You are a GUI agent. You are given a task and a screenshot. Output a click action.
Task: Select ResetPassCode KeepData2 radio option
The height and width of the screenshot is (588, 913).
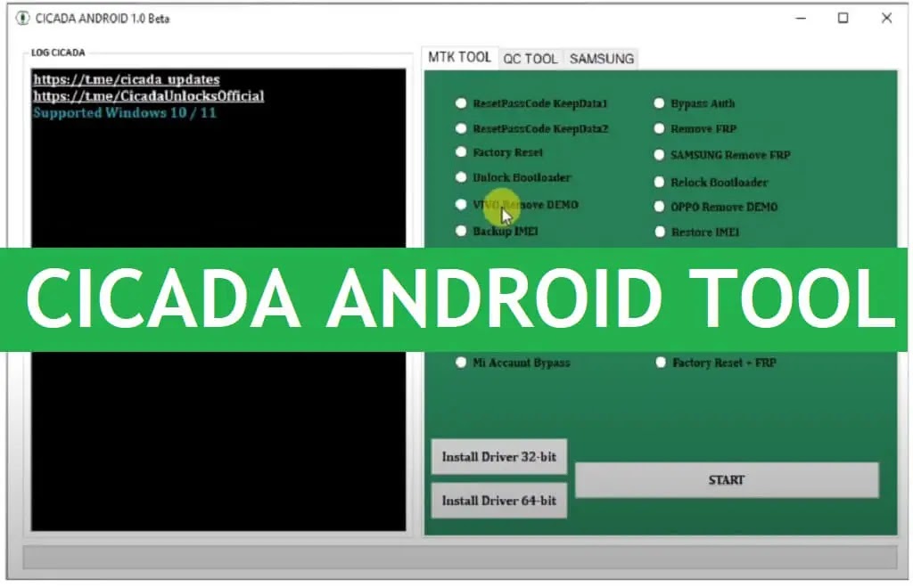point(461,128)
